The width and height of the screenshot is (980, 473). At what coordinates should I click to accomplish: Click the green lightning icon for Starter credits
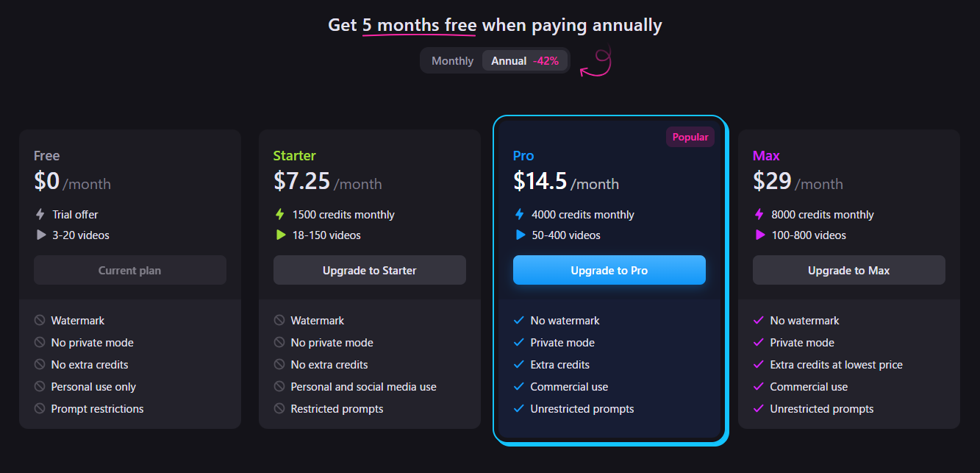point(279,215)
